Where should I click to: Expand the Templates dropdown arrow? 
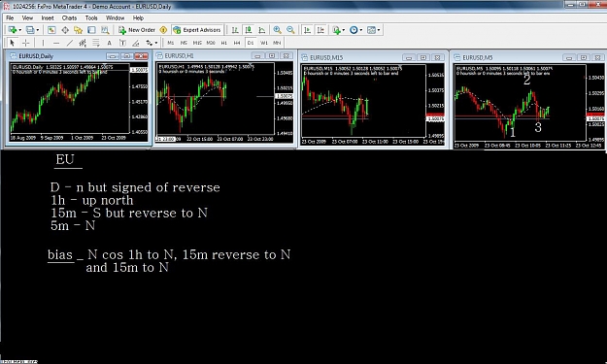pyautogui.click(x=379, y=30)
